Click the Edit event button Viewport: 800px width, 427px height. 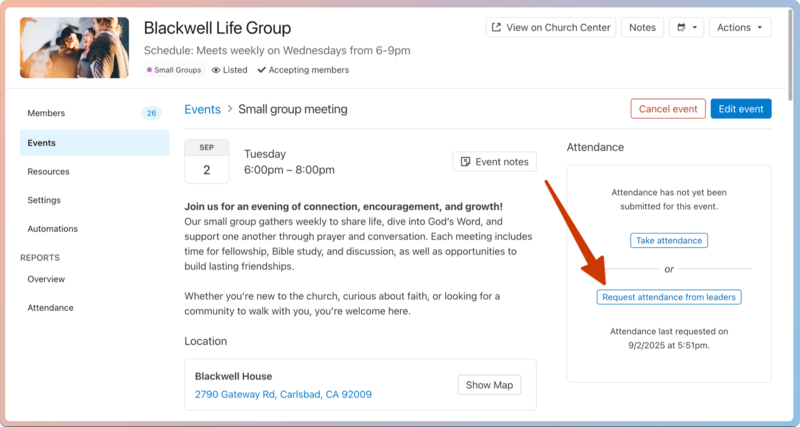click(741, 109)
